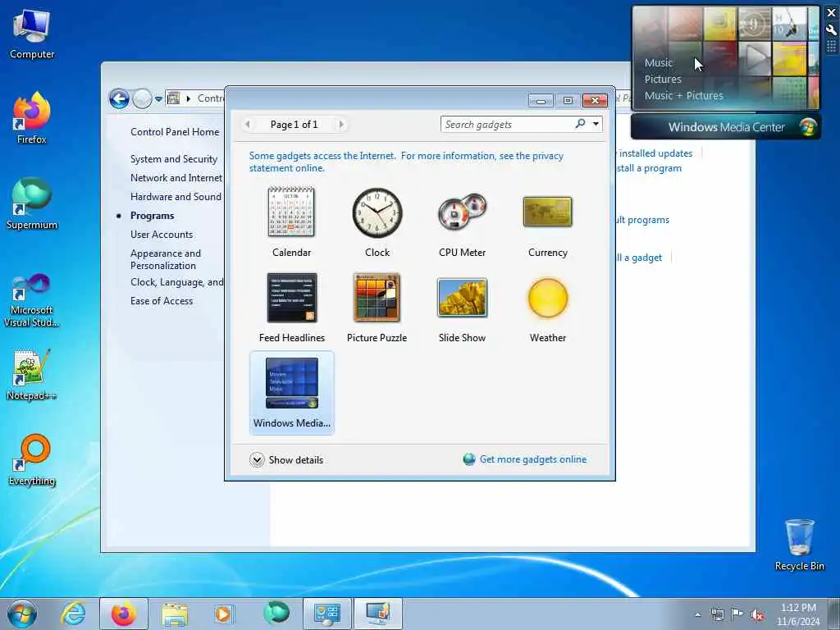Choose the CPU Meter gadget
The image size is (840, 630).
pyautogui.click(x=462, y=222)
